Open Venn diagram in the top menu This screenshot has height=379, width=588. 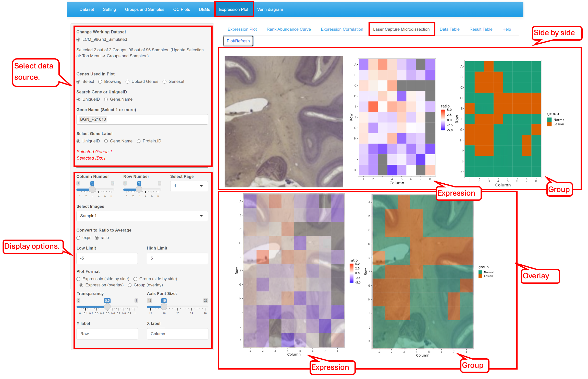click(270, 9)
